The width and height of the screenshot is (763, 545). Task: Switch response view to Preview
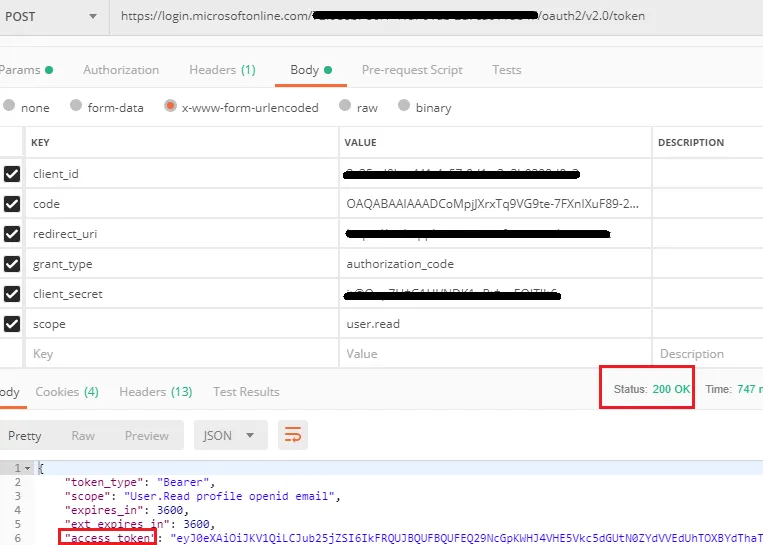coord(146,436)
